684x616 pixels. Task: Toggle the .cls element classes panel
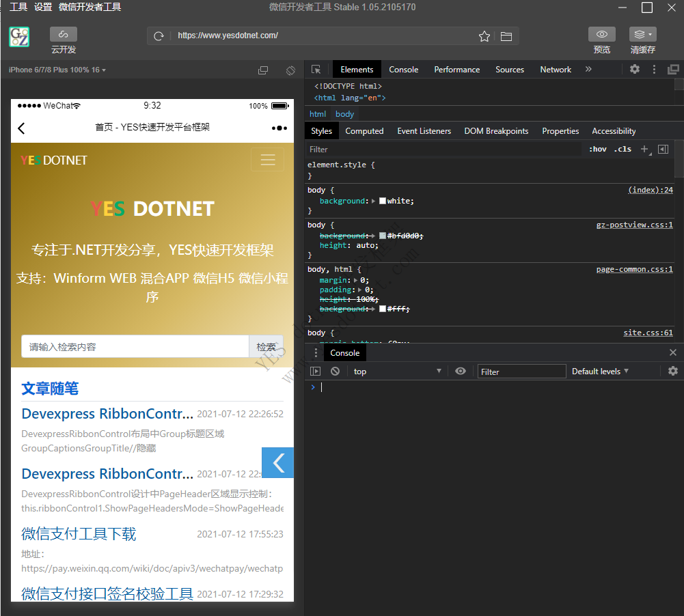(623, 149)
